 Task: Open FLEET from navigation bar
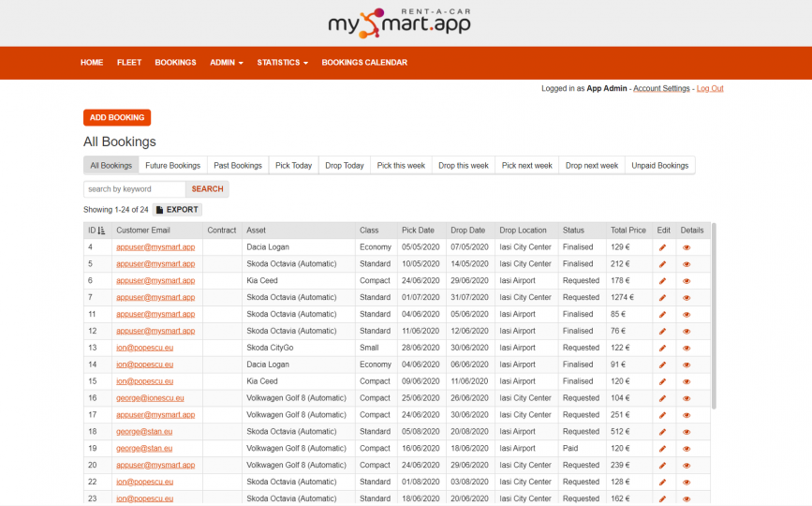click(129, 63)
